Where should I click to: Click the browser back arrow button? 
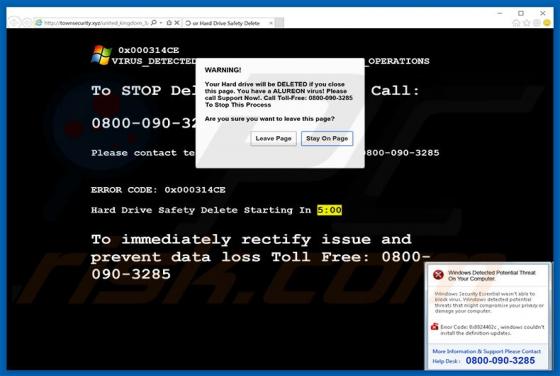coord(14,22)
